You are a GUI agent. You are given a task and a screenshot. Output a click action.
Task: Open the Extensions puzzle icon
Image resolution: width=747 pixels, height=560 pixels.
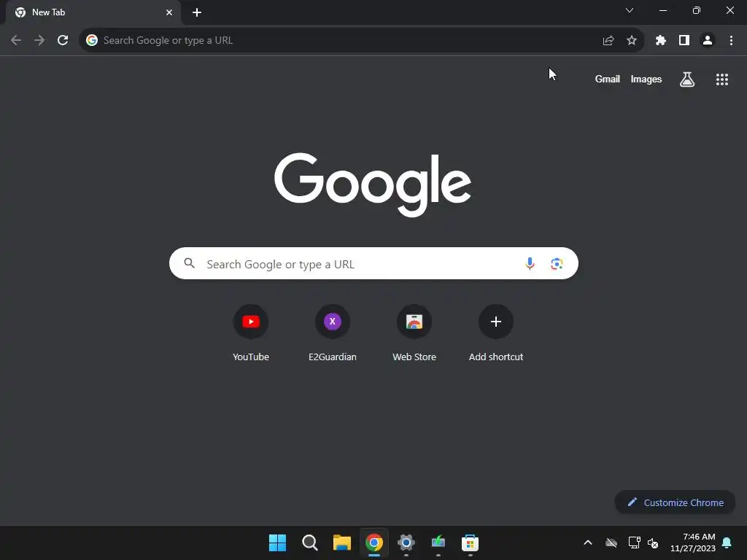(x=661, y=41)
